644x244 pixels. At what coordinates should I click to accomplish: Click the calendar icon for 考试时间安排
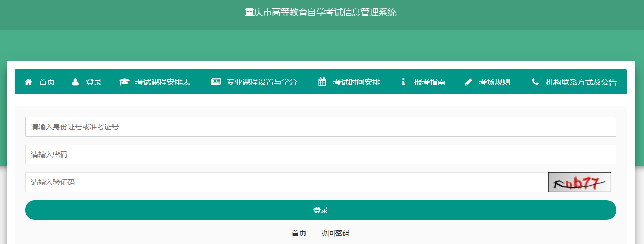point(322,82)
